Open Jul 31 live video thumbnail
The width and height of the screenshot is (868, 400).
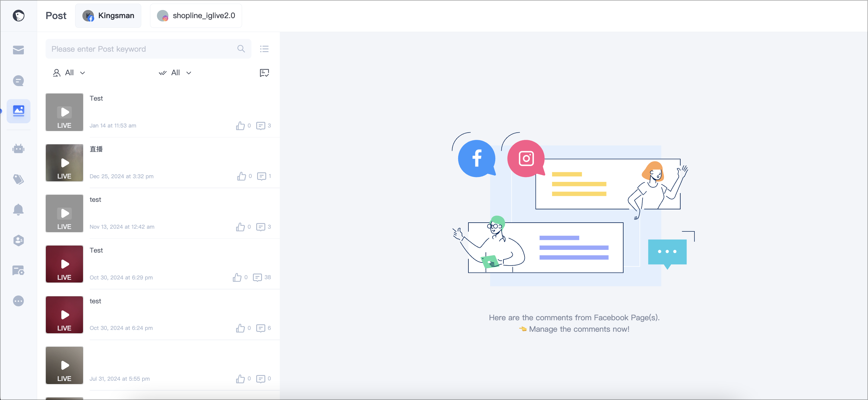(x=64, y=365)
